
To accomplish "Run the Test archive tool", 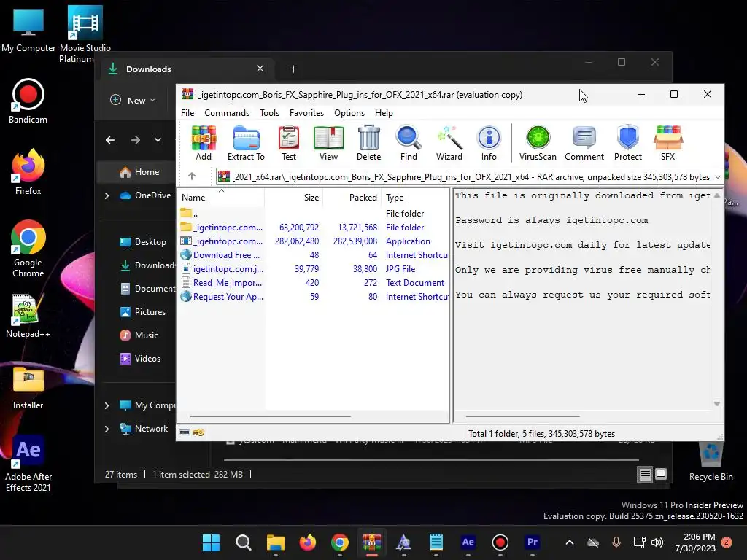I will (289, 143).
